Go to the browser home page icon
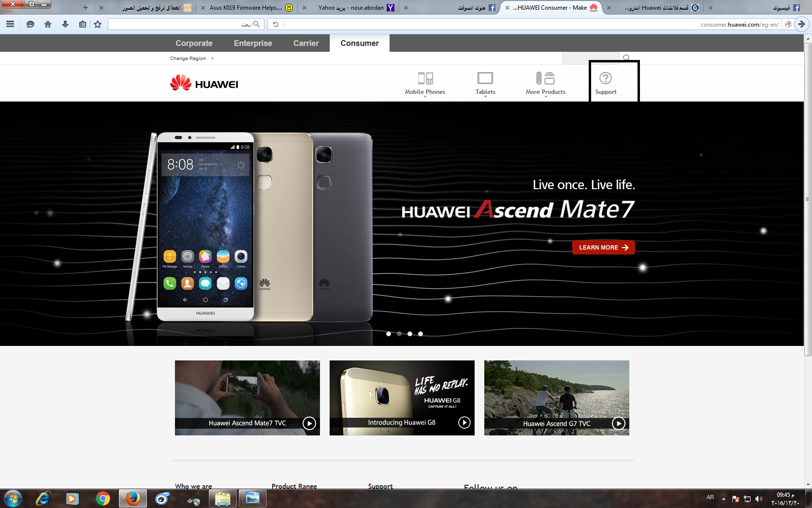Viewport: 812px width, 508px height. (47, 24)
